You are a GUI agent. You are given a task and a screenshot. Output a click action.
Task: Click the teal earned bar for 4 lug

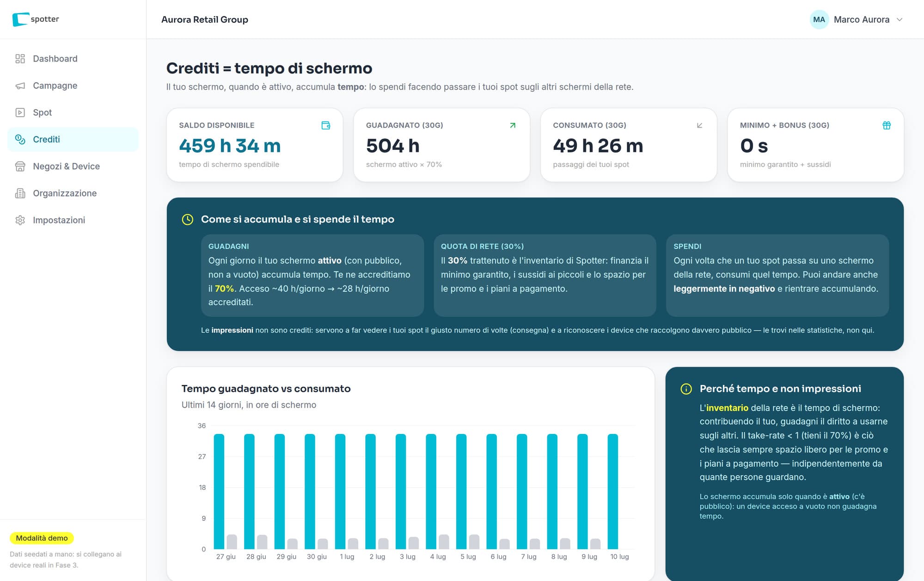(431, 491)
